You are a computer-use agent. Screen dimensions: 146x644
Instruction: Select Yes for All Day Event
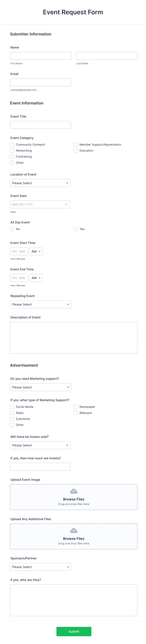[x=76, y=229]
